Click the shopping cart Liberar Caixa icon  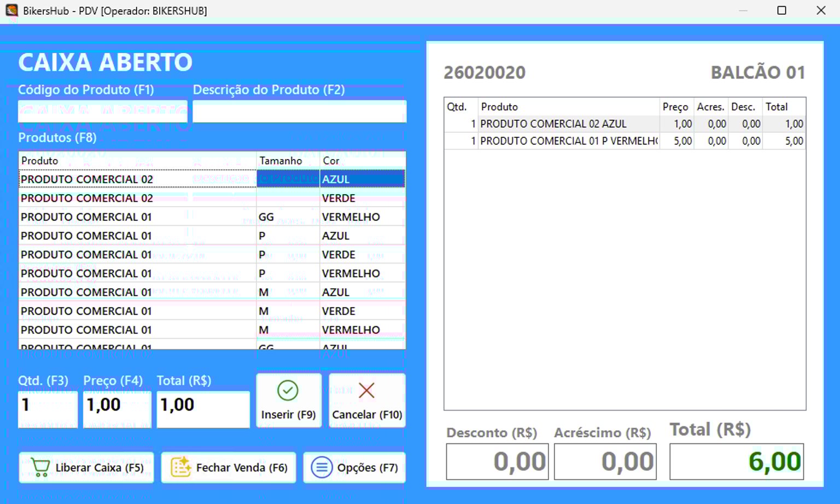coord(40,467)
